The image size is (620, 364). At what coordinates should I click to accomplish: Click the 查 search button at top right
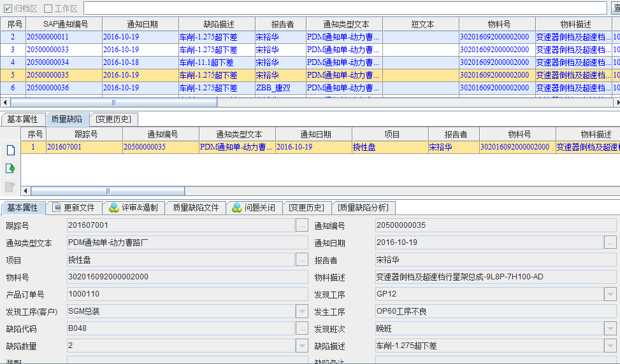click(615, 8)
